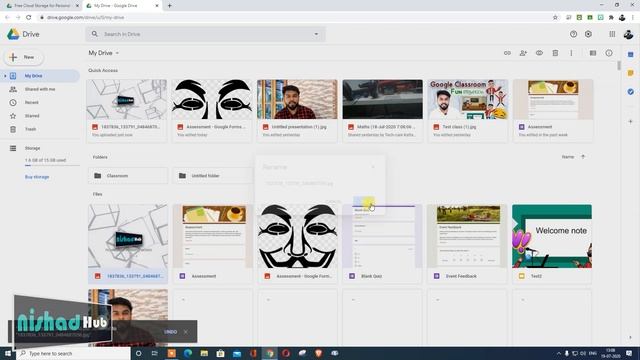The image size is (640, 360).
Task: Open the Settings gear menu
Action: point(588,34)
